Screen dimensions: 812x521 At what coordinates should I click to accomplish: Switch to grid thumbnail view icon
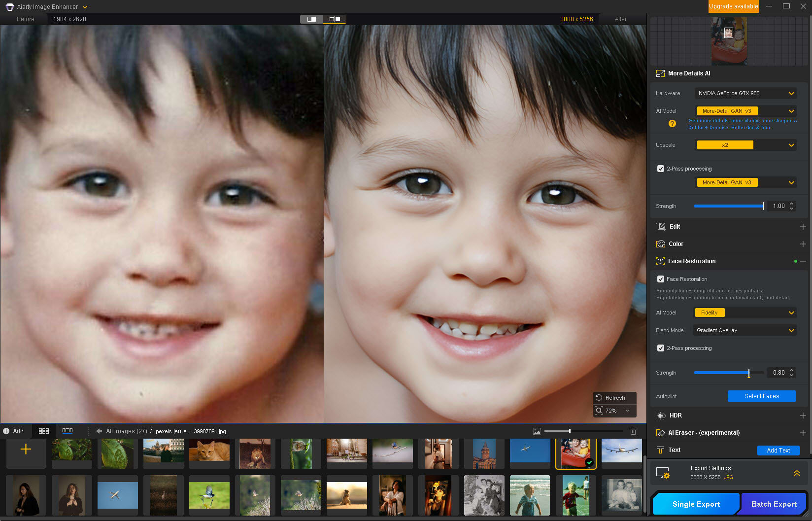pos(44,431)
